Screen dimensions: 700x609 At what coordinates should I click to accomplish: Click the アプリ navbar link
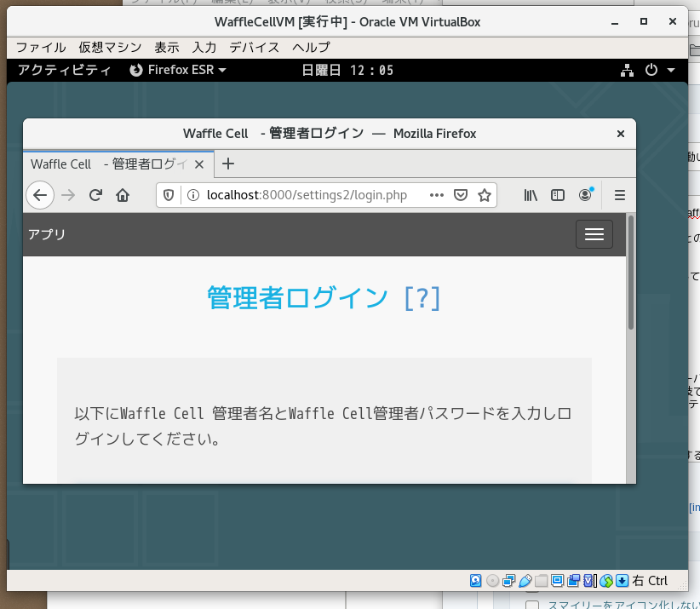click(x=47, y=234)
